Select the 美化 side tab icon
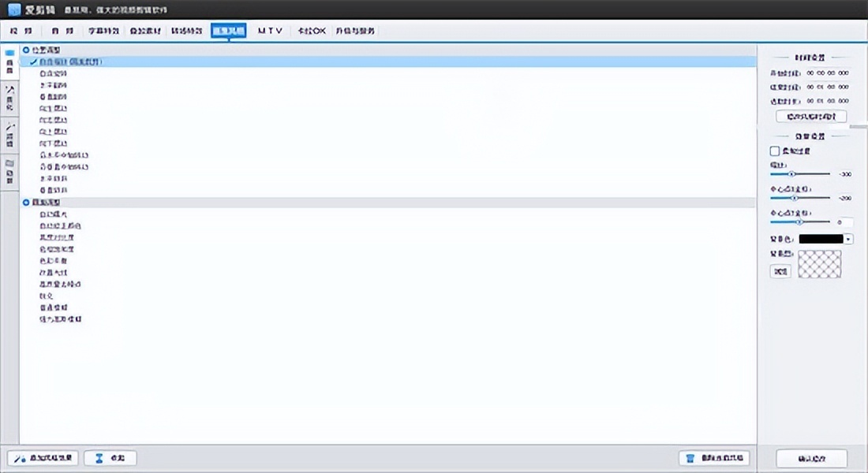The image size is (868, 473). click(9, 98)
